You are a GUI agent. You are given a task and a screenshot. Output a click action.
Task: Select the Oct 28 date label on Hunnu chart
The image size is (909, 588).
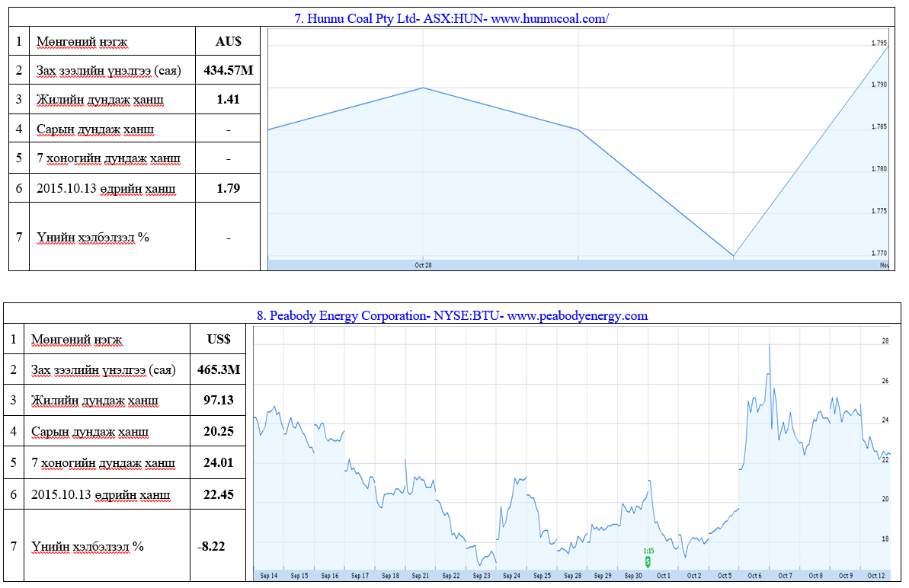(423, 265)
